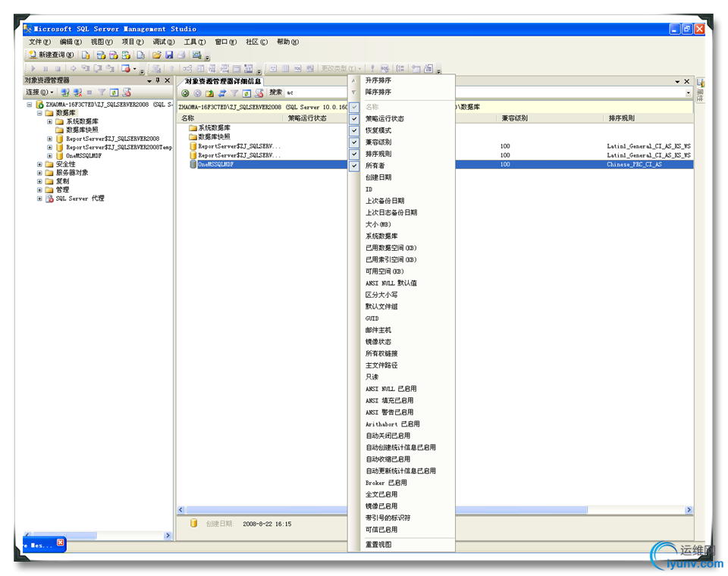The image size is (728, 576).
Task: Open the 工具 menu
Action: pos(195,42)
